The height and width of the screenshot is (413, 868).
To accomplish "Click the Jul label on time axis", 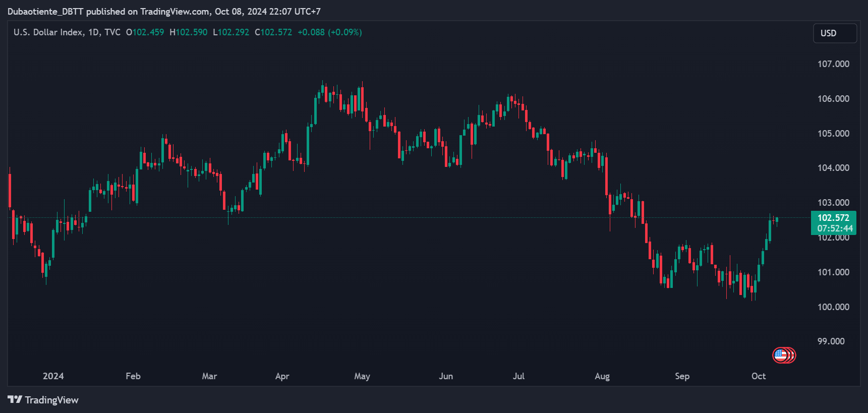I will (518, 376).
